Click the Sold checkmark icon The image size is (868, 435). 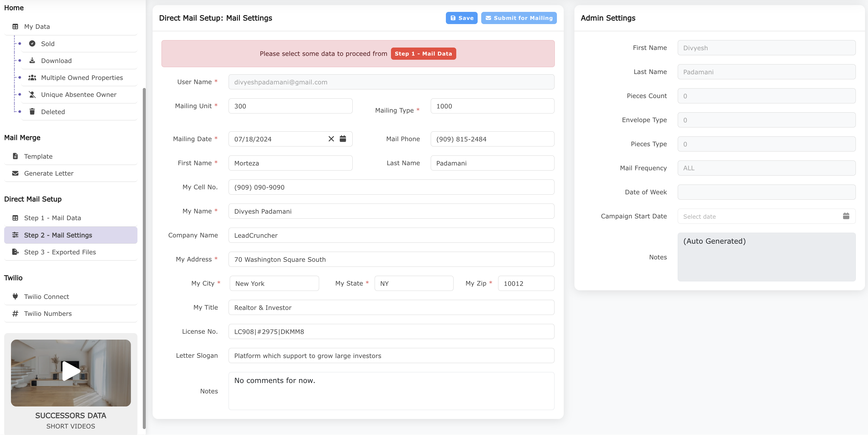pyautogui.click(x=32, y=43)
